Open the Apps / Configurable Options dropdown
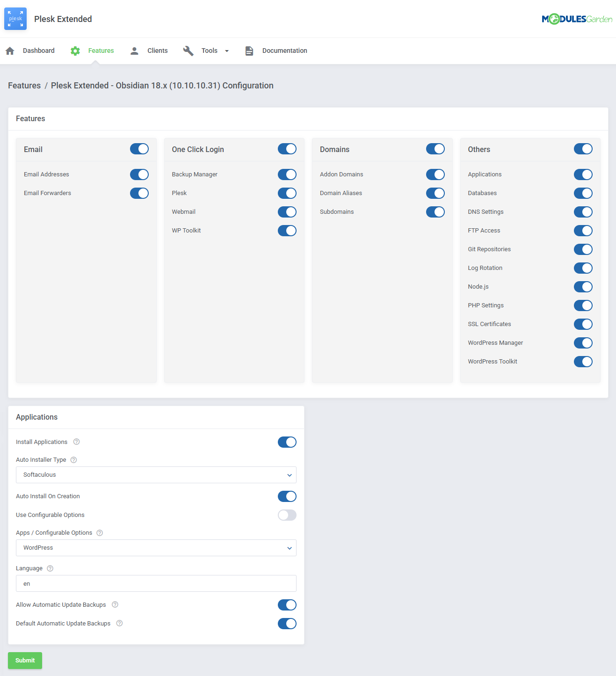 point(156,548)
